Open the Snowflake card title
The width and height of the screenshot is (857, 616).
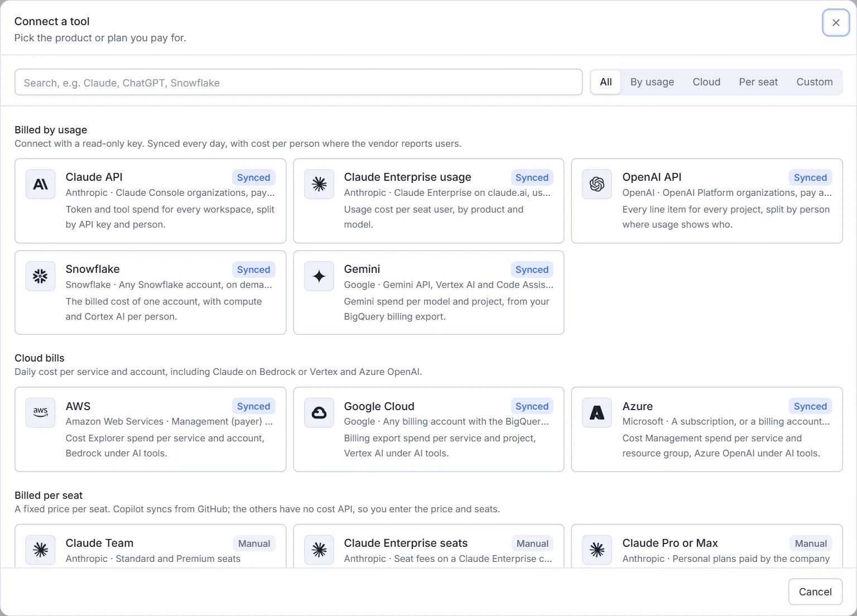tap(93, 269)
